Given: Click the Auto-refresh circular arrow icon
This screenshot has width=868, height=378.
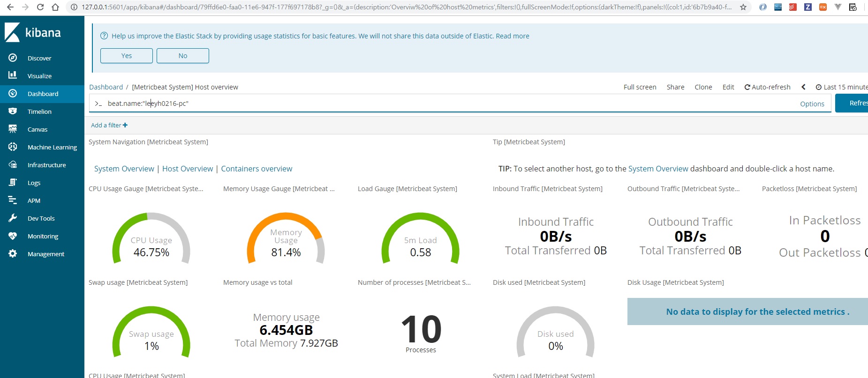Looking at the screenshot, I should [747, 87].
